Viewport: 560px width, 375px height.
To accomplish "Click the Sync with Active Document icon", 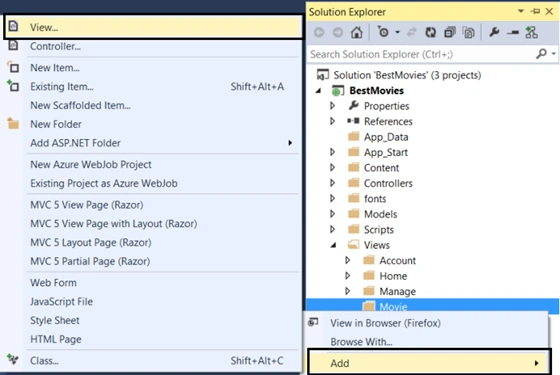I will point(412,32).
